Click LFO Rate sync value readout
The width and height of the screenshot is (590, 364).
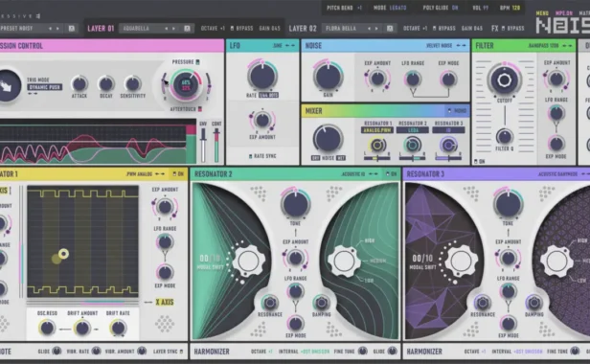tap(268, 96)
